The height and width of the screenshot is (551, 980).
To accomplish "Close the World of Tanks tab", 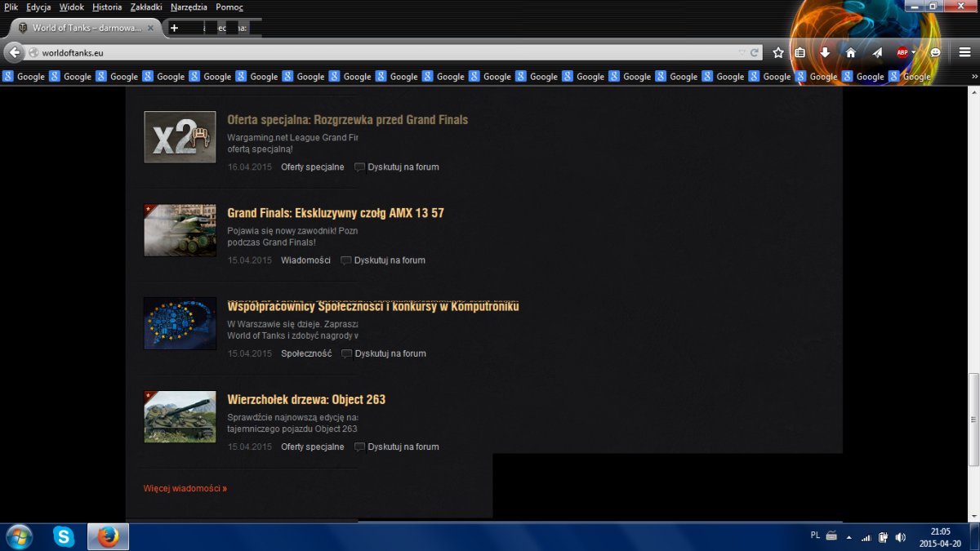I will pos(150,28).
